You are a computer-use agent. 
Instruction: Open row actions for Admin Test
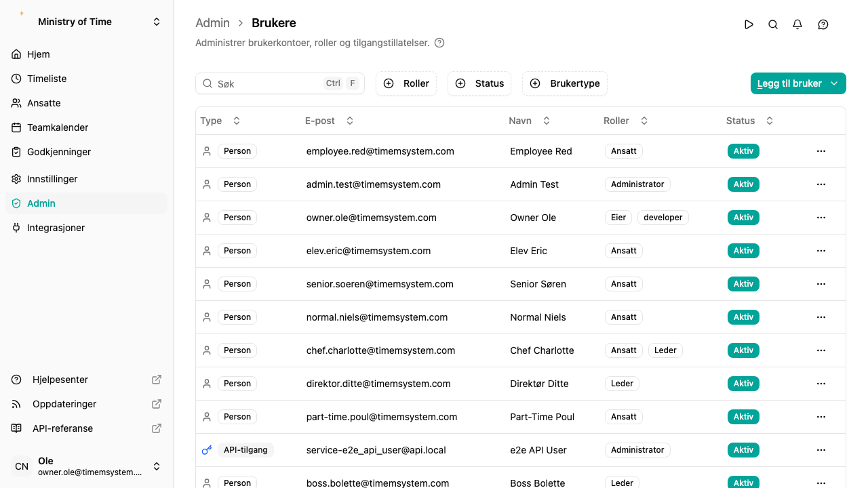821,184
